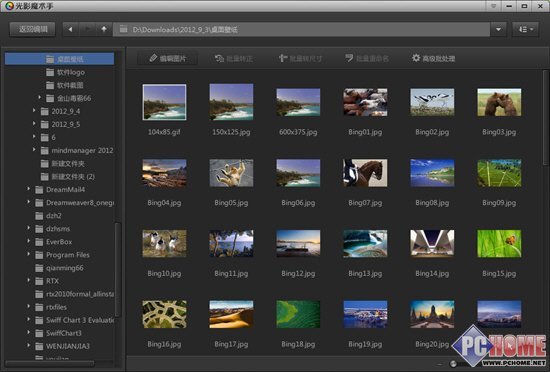Expand the Program Files folder arrow
This screenshot has width=550, height=372.
point(29,254)
